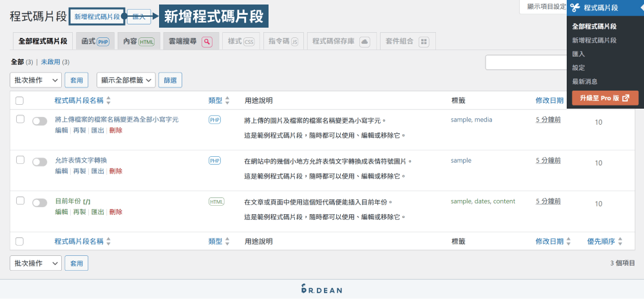Click 匯出 under 允許表情文字轉換
The image size is (644, 299).
98,171
